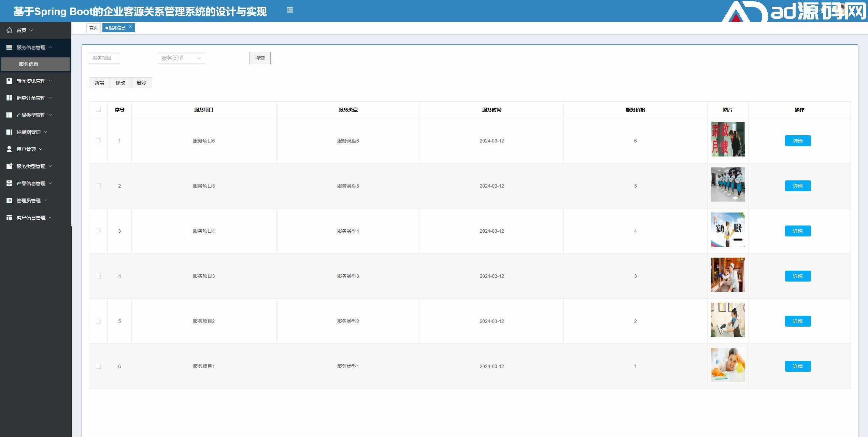Click the 用户管理 person icon
Image resolution: width=868 pixels, height=437 pixels.
pyautogui.click(x=9, y=149)
